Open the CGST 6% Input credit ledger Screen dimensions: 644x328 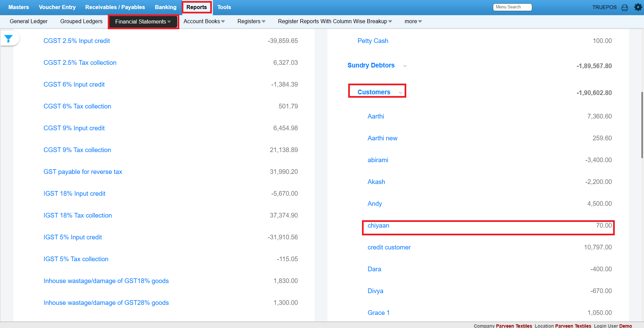pos(74,85)
